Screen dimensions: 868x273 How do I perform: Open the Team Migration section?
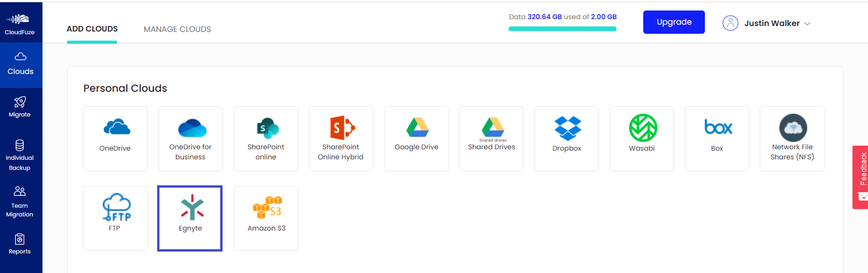coord(20,202)
